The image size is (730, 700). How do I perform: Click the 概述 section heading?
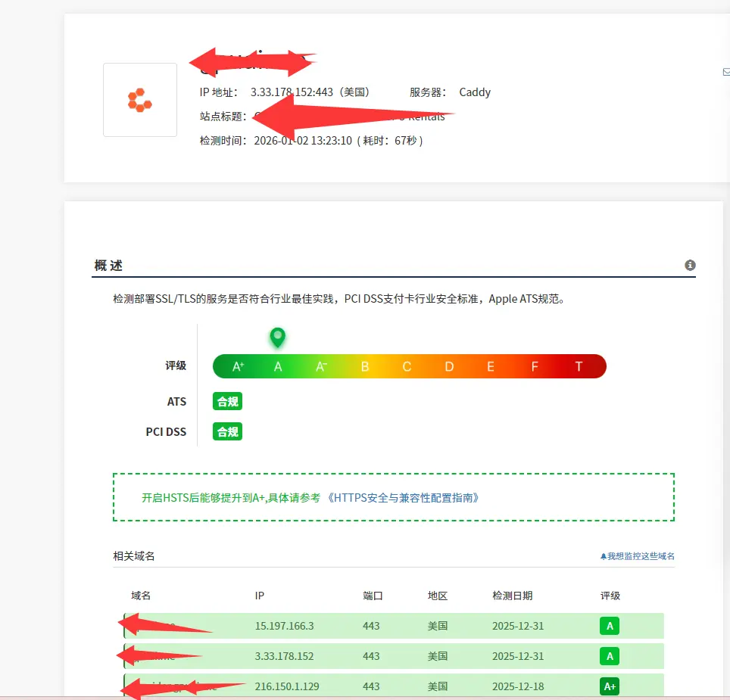coord(108,265)
